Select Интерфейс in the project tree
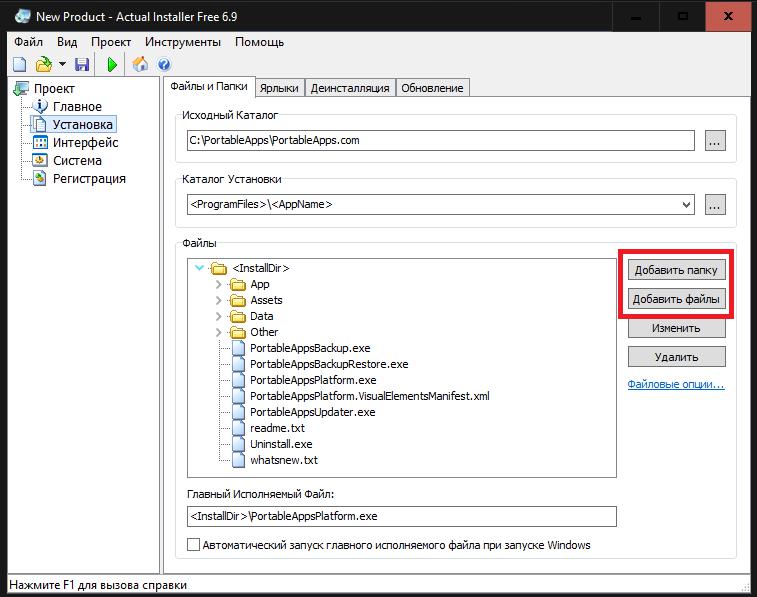Viewport: 757px width, 597px height. [x=85, y=142]
